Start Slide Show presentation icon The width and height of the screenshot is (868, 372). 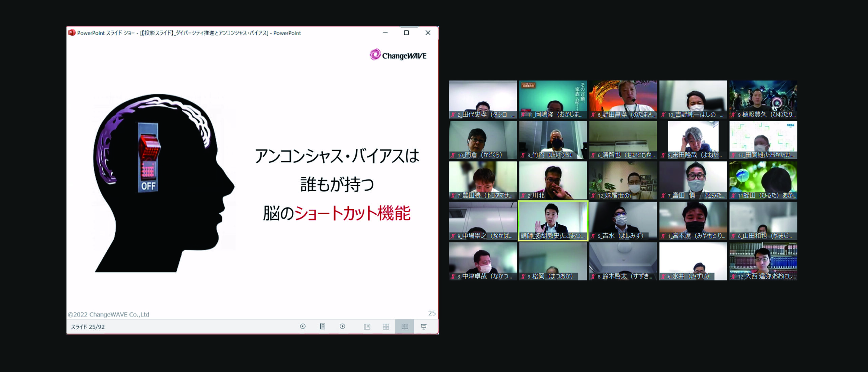click(x=423, y=326)
